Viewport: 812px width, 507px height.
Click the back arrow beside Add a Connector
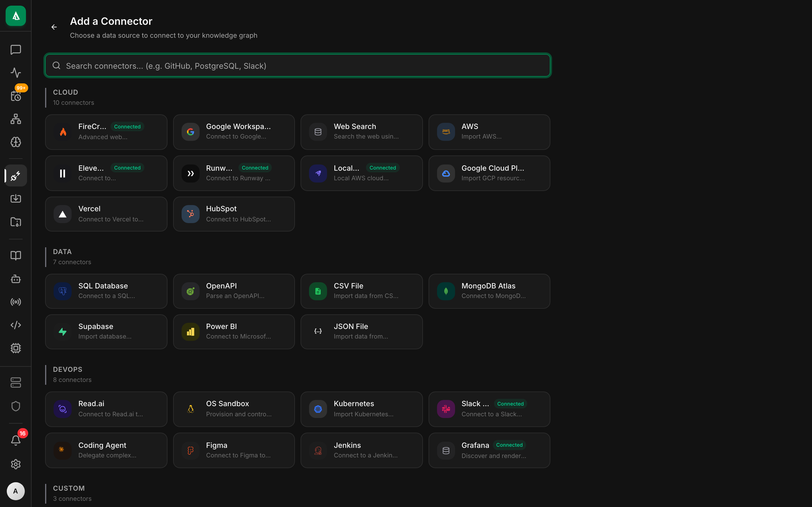point(54,27)
